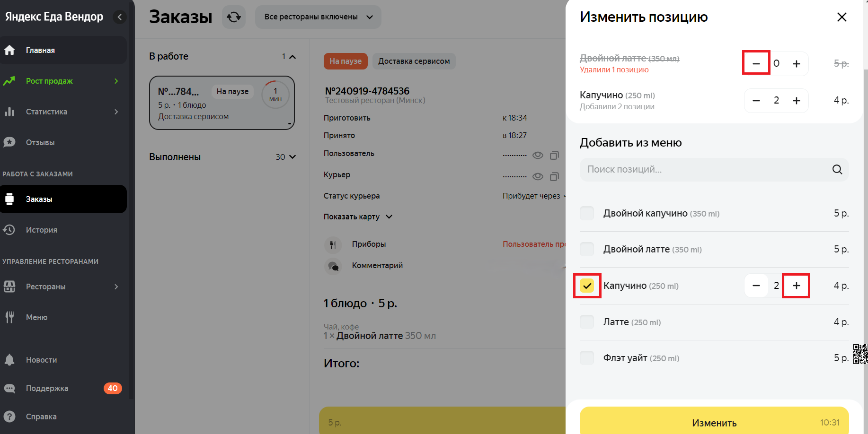Expand the Рестораны submenu arrow
The image size is (868, 434).
[116, 286]
